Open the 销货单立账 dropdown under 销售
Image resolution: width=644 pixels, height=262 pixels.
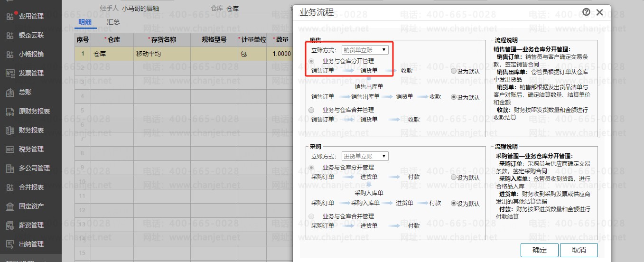[x=365, y=50]
